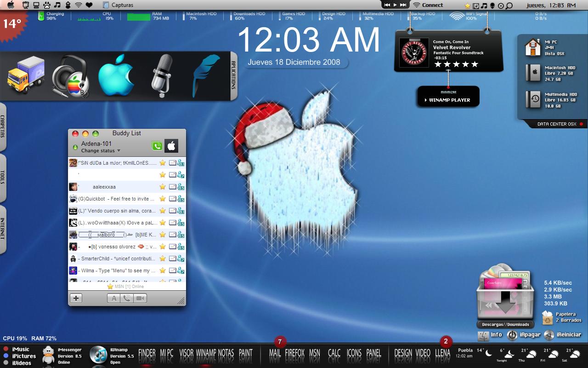Add a buddy with the plus button
The width and height of the screenshot is (588, 368).
pos(76,298)
